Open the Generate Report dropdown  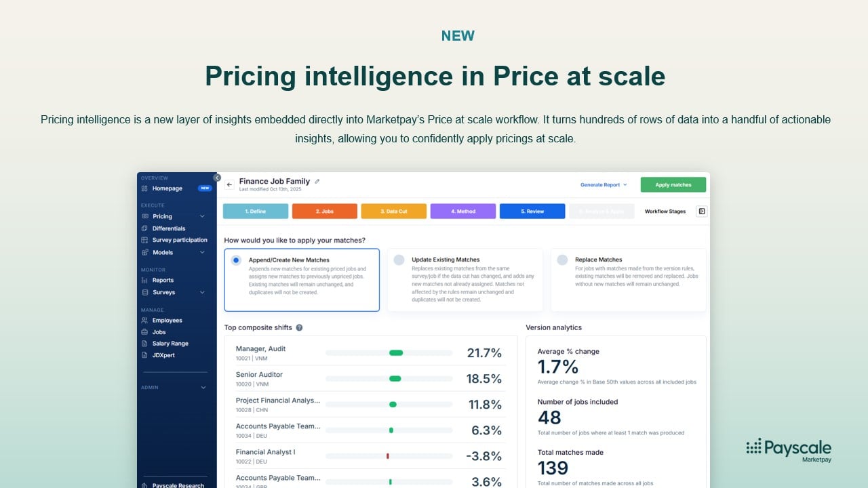coord(604,184)
